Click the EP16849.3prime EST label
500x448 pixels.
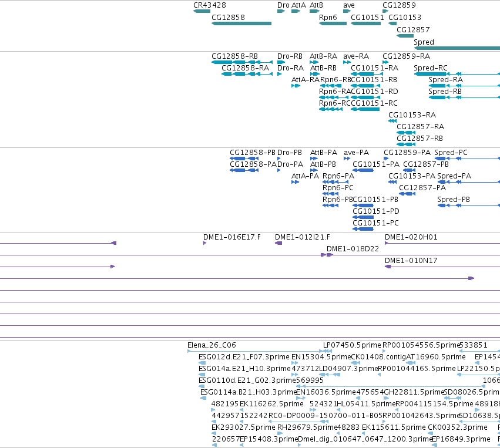click(461, 439)
